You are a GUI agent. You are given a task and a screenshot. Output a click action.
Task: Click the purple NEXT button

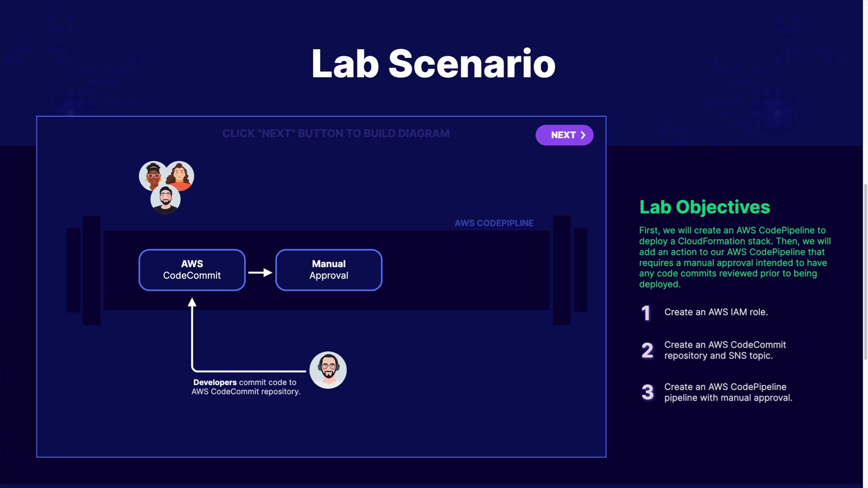pos(564,135)
